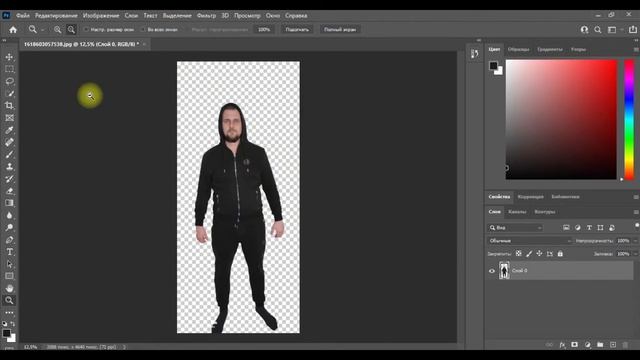Open the Color panel options menu

636,49
